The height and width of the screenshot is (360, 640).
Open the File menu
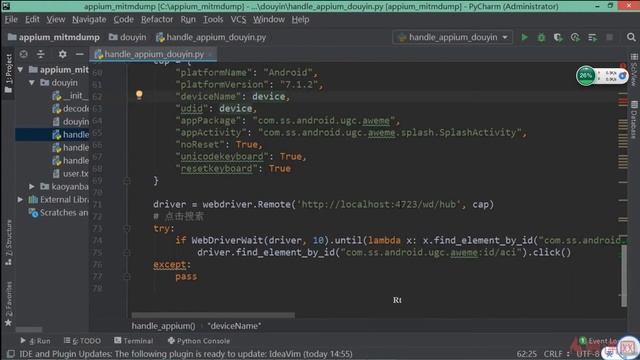click(11, 19)
